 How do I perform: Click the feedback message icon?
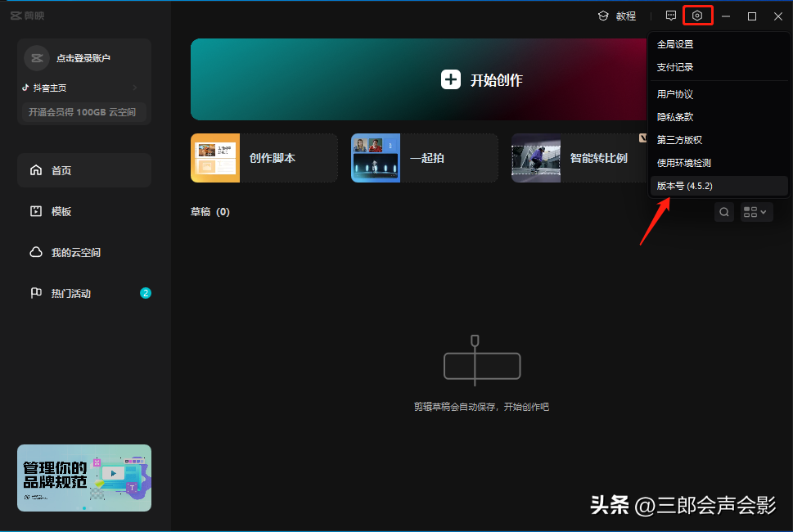671,16
